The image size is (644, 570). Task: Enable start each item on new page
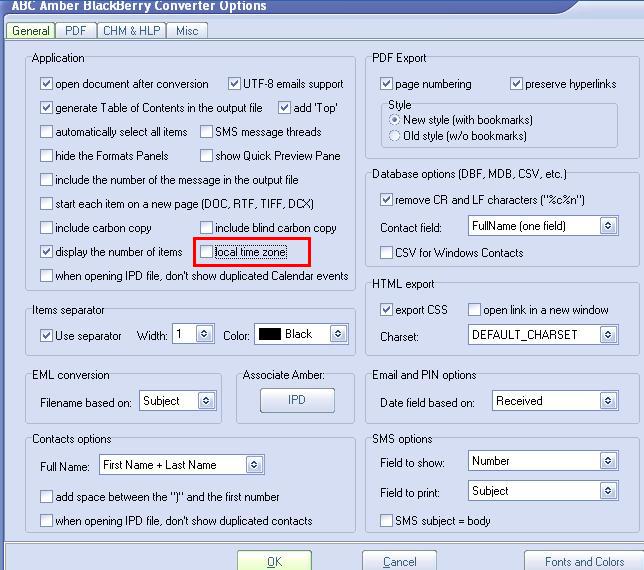click(46, 204)
